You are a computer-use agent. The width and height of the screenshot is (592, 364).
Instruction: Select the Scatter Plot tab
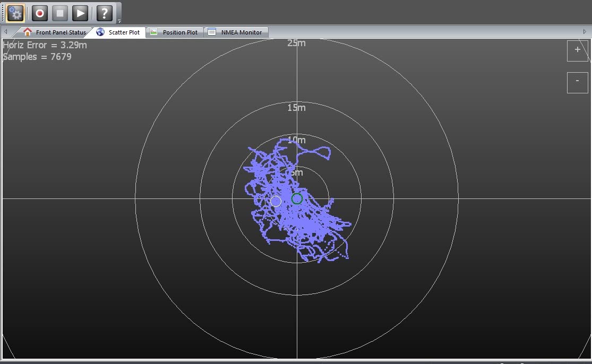118,32
